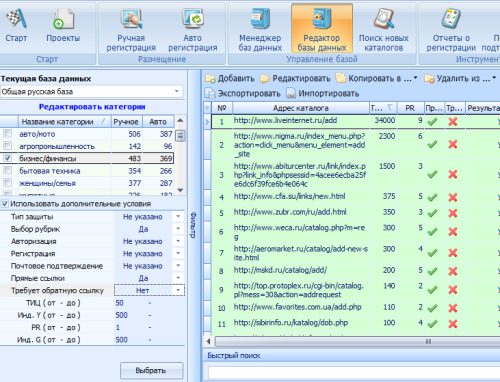Sort categories by Авто column
This screenshot has width=500, height=382.
click(158, 122)
